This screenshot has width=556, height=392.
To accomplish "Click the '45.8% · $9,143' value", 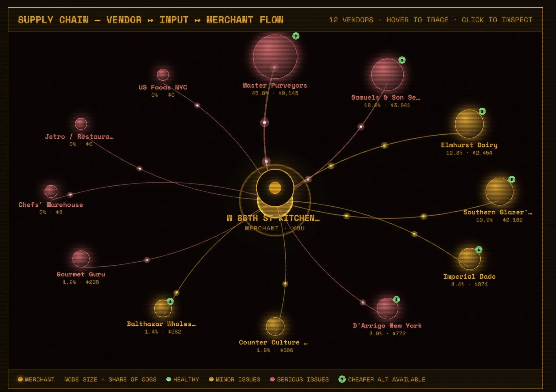I will tap(275, 93).
